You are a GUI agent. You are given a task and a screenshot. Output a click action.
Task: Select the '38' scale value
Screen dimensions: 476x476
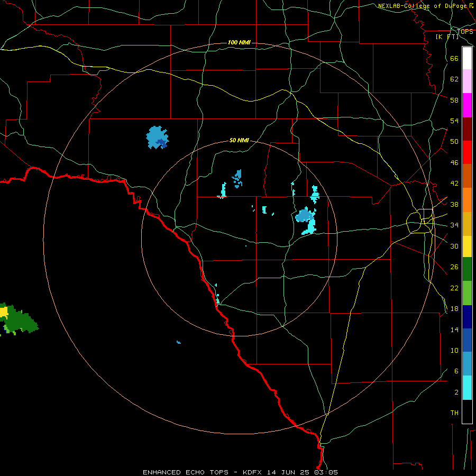(454, 204)
